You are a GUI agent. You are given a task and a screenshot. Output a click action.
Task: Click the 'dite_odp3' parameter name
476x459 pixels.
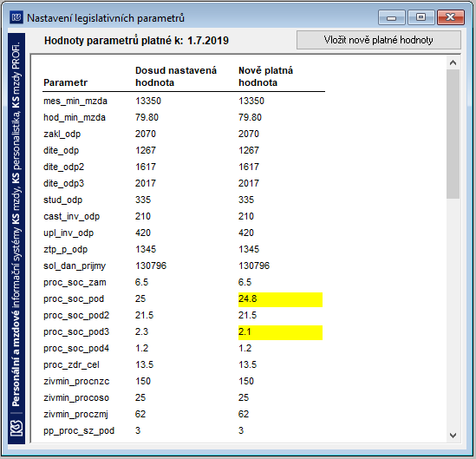(64, 183)
